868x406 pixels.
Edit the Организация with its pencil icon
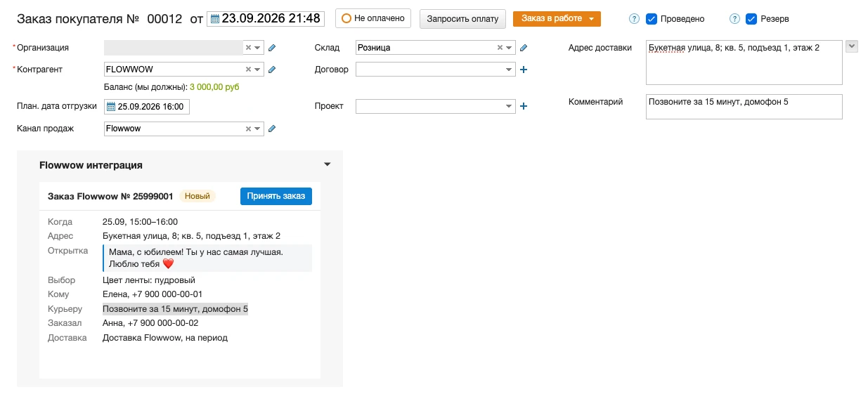click(x=272, y=48)
